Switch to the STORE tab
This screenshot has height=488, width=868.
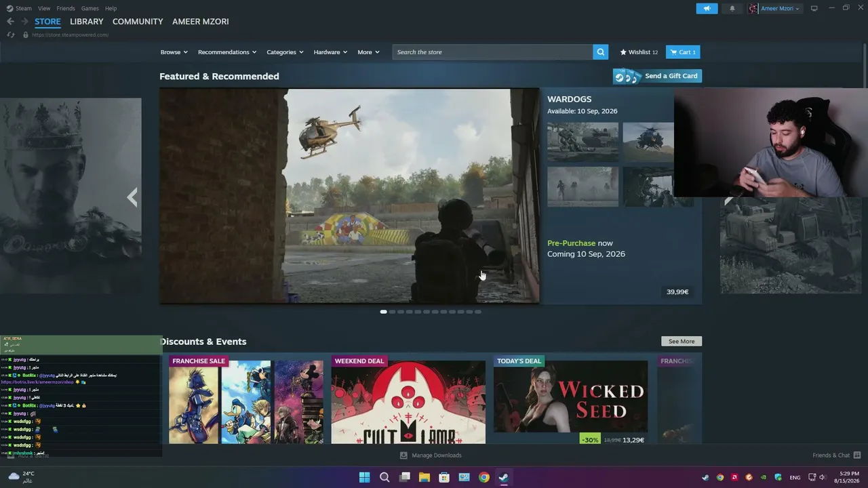[47, 22]
